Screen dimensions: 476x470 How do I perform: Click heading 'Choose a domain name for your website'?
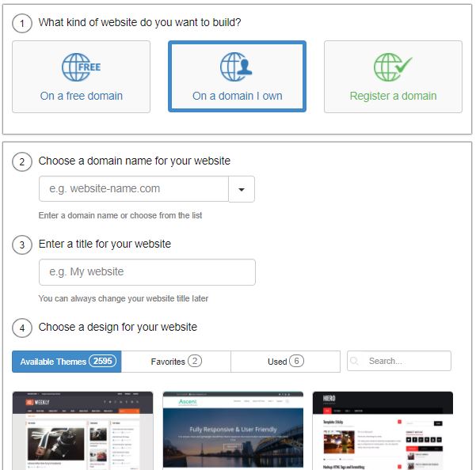[134, 161]
